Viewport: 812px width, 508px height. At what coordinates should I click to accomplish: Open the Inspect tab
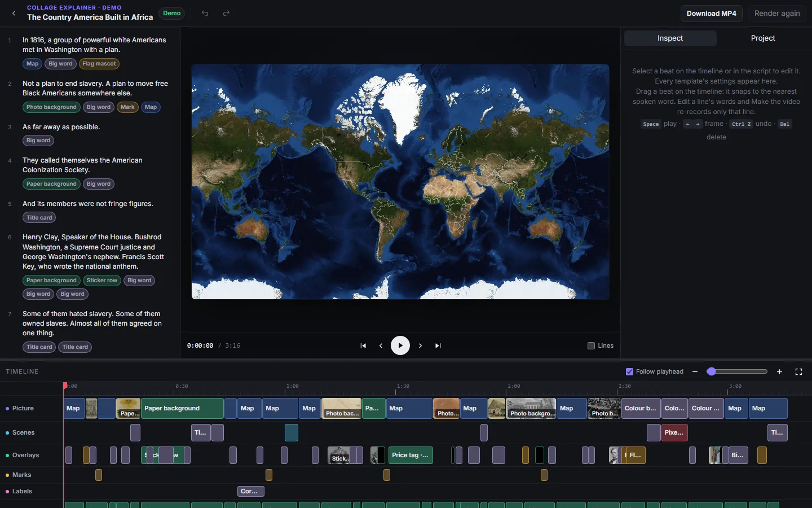coord(670,38)
